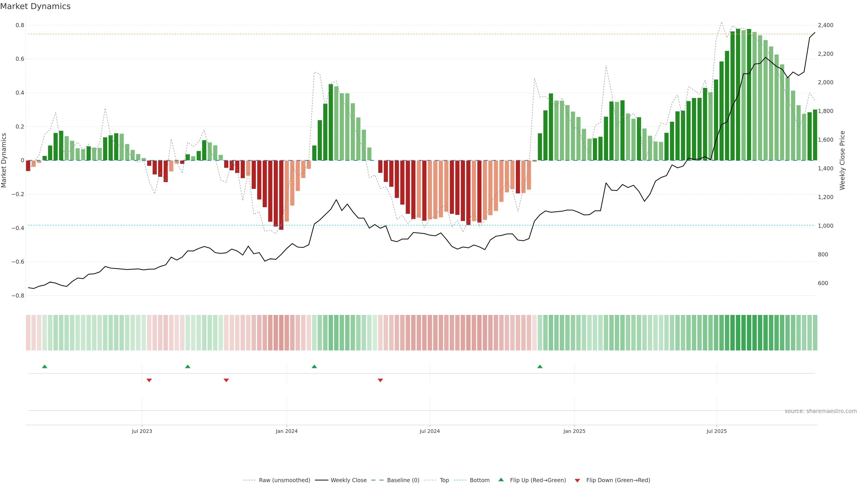Click the leftmost green flip-up triangle marker
The height and width of the screenshot is (488, 868).
[x=45, y=366]
